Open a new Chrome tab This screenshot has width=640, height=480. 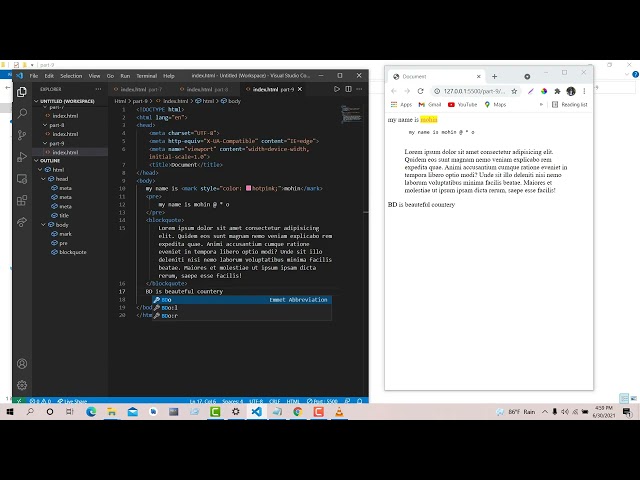tap(494, 76)
